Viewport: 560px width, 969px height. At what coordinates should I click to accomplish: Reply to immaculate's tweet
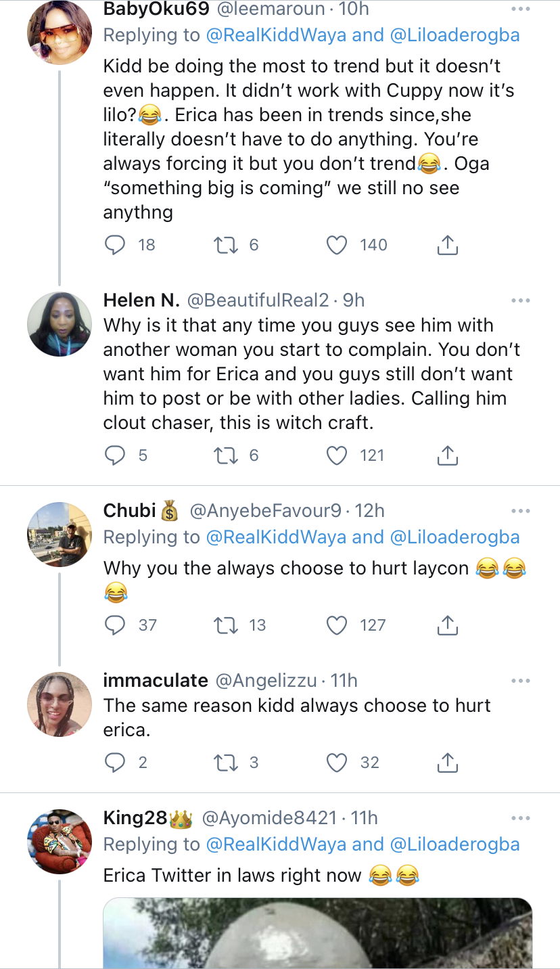point(115,763)
